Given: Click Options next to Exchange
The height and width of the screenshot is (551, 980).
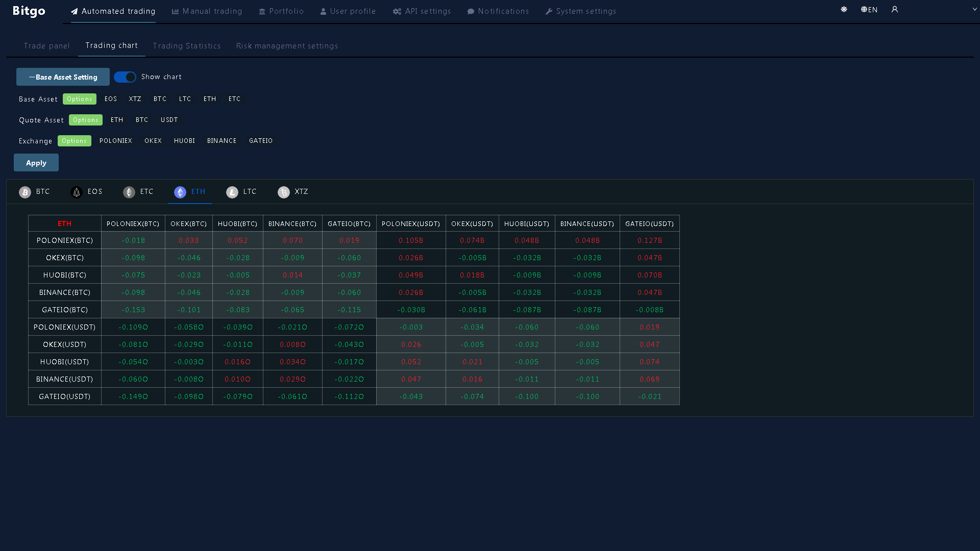Looking at the screenshot, I should (75, 141).
